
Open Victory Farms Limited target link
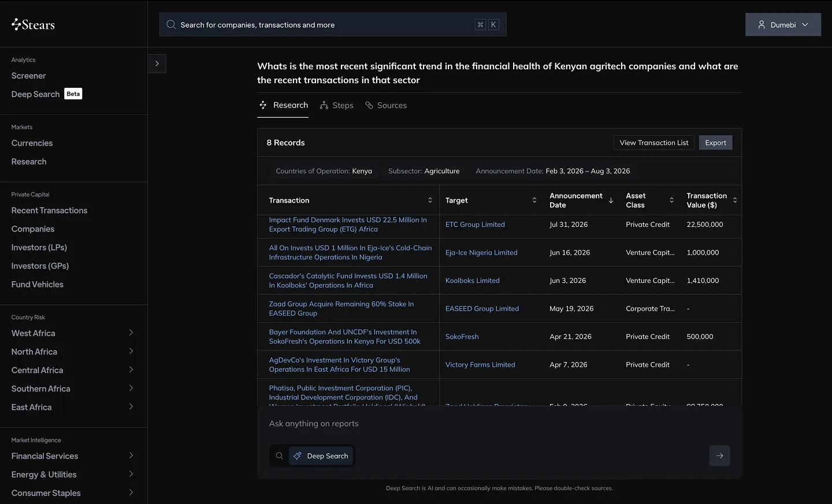coord(480,365)
